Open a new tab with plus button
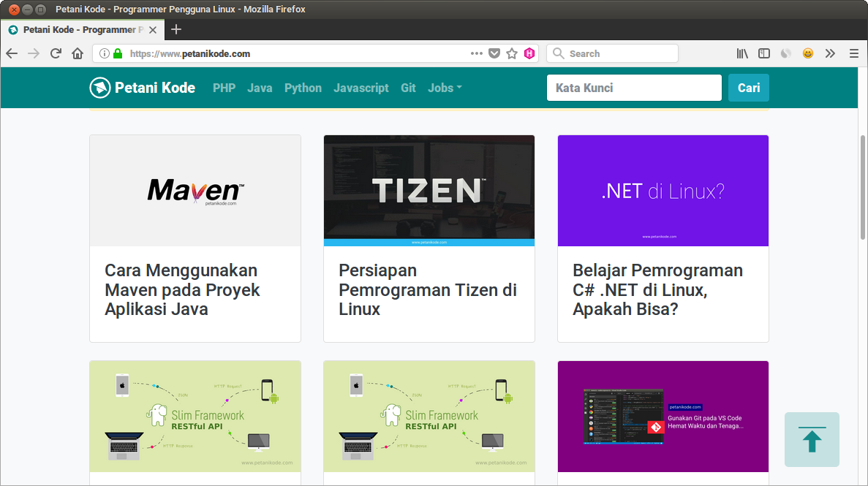Screen dimensions: 868x486 point(176,30)
